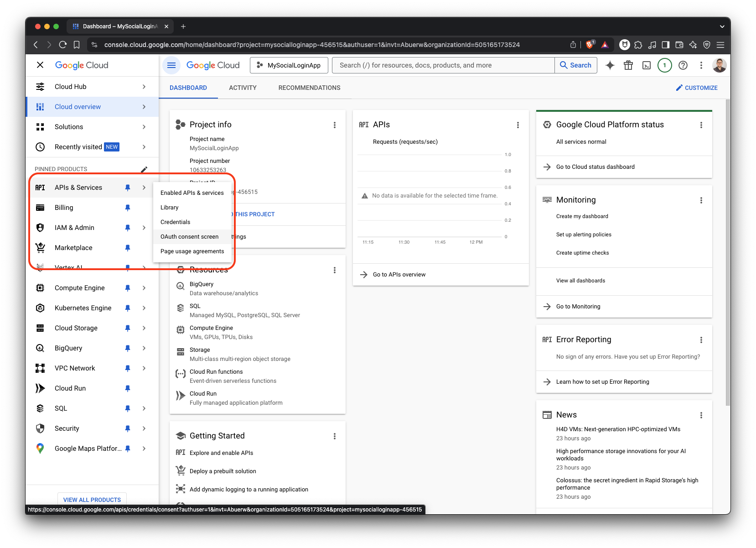Click the Kubernetes Engine icon

point(40,308)
